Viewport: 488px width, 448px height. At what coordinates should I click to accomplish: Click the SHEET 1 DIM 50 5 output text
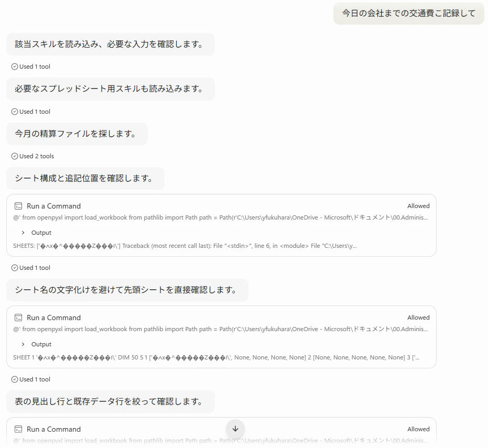coord(216,357)
